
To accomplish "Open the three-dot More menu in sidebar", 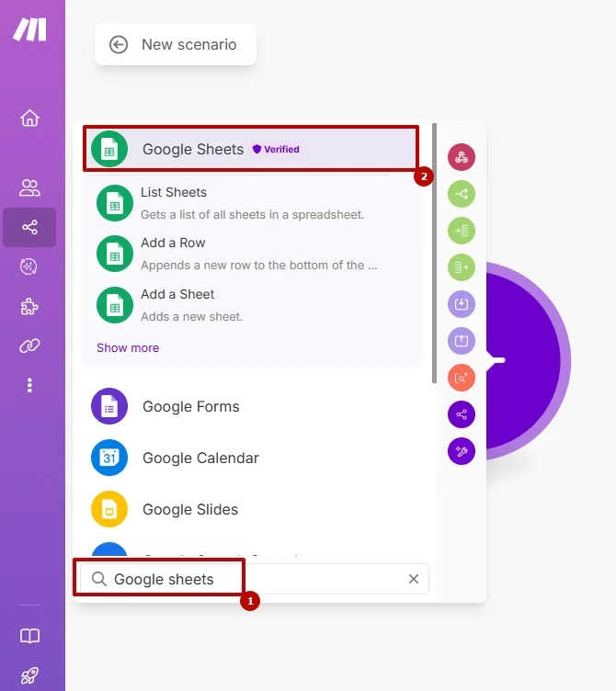I will point(29,385).
